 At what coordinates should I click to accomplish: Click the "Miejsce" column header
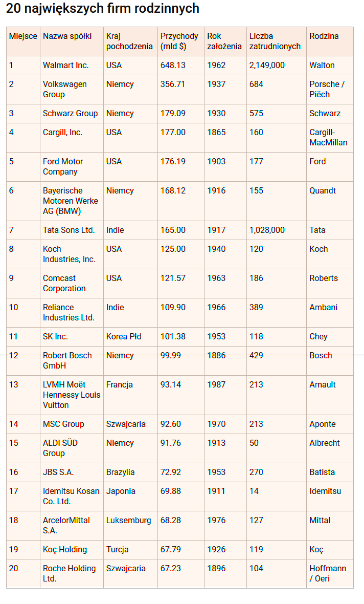[23, 36]
